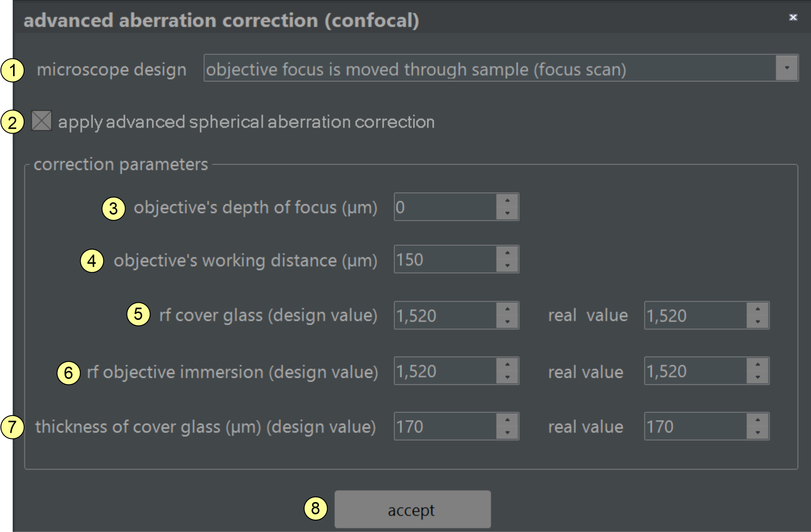Decrease rf objective immersion real value

[758, 377]
